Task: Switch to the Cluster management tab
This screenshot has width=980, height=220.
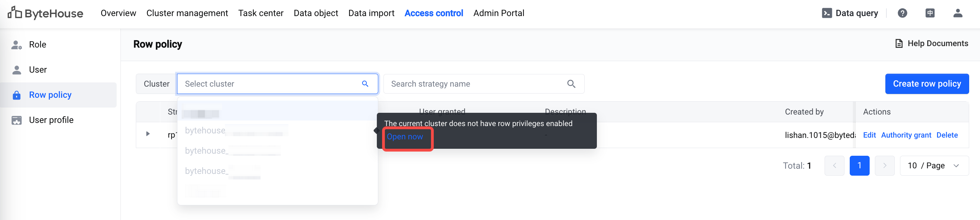Action: coord(187,13)
